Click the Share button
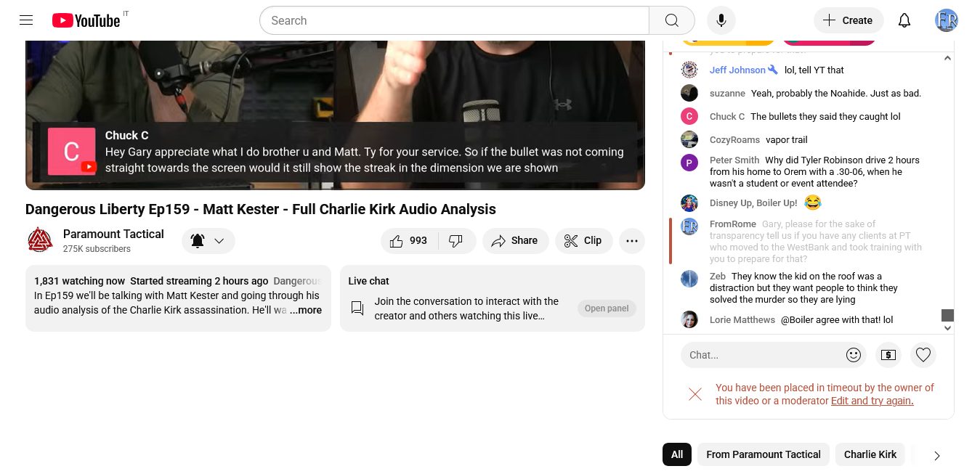 pos(514,241)
